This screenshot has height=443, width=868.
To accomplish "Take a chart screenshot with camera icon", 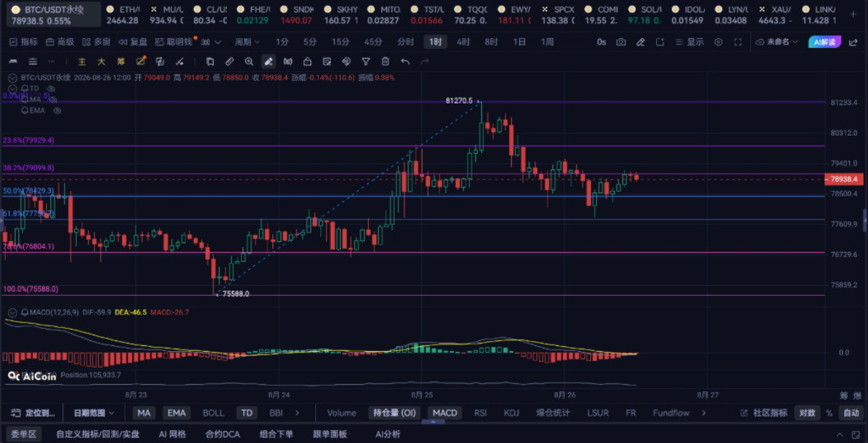I will [621, 42].
